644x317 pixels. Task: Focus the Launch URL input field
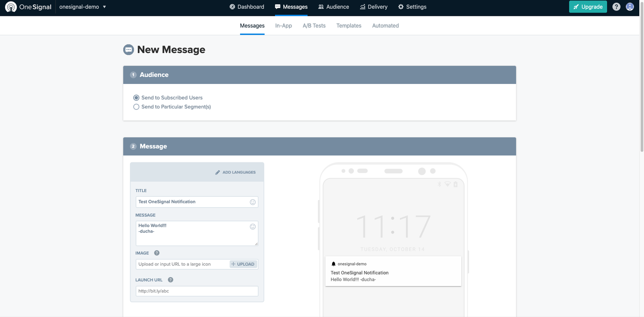(197, 291)
